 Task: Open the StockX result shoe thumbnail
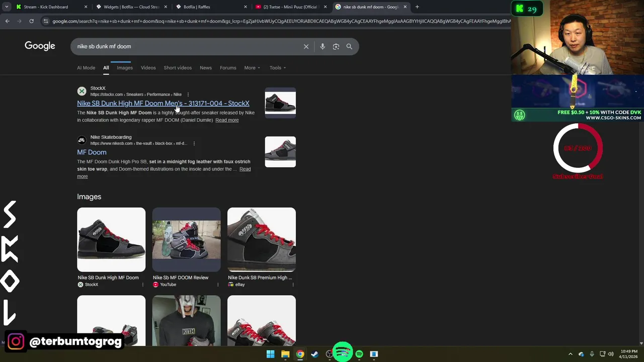[280, 103]
